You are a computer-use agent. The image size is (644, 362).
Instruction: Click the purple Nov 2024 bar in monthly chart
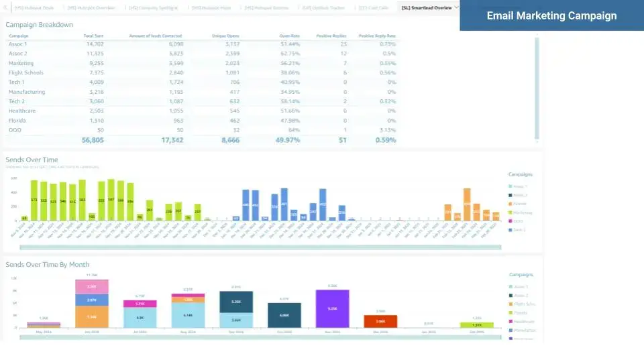pos(333,308)
